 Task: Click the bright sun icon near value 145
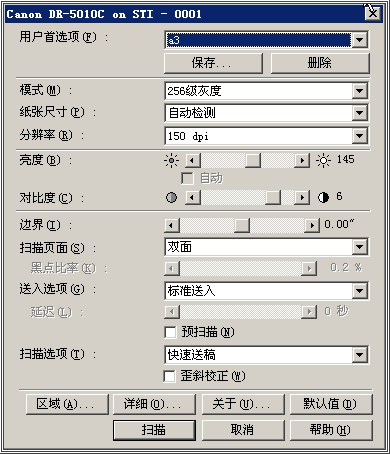click(x=323, y=161)
